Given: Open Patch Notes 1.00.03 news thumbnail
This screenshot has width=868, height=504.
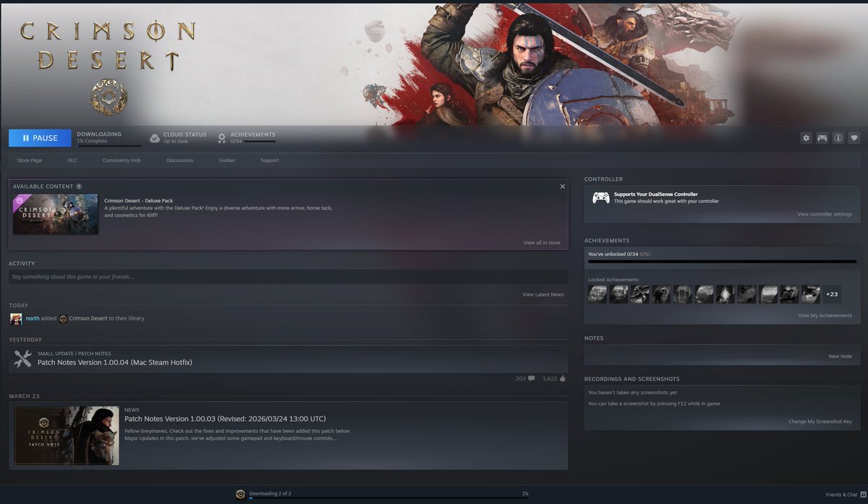Looking at the screenshot, I should pyautogui.click(x=67, y=436).
